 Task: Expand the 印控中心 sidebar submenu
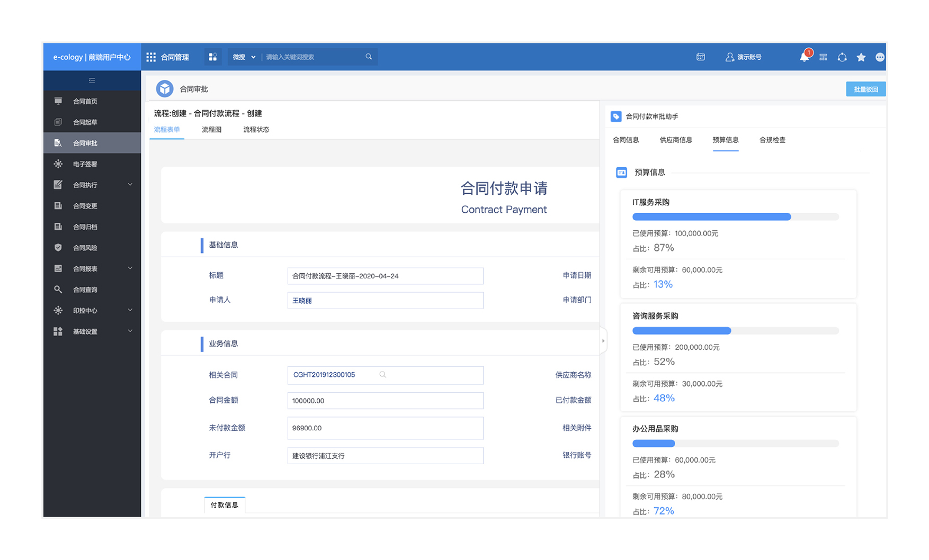coord(130,310)
